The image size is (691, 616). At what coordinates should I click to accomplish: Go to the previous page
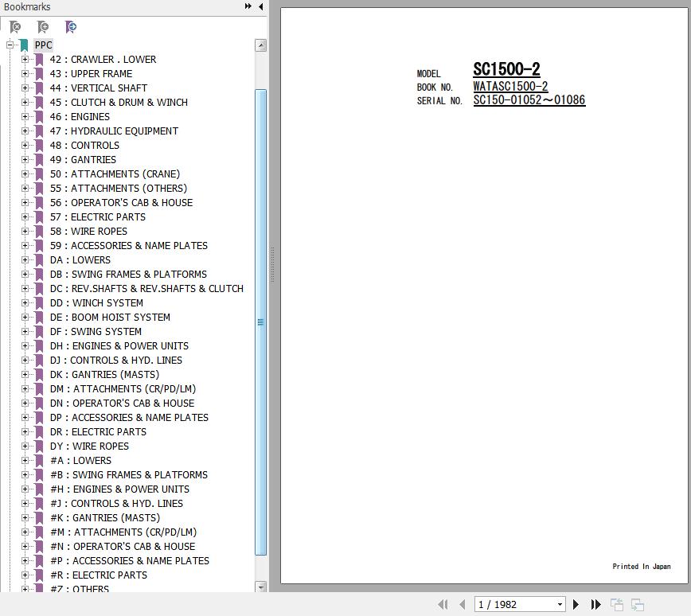463,604
